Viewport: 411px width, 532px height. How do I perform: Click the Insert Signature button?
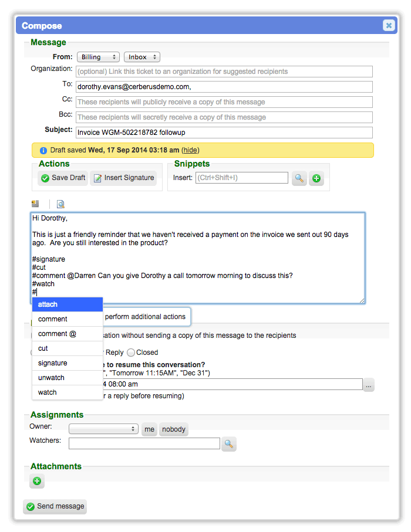pyautogui.click(x=124, y=178)
